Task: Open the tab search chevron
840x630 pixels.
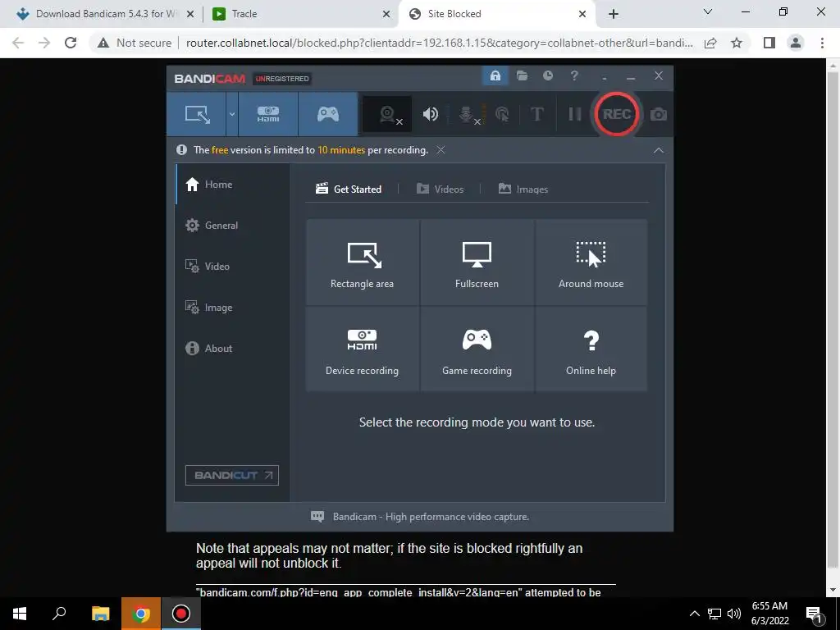Action: (708, 11)
